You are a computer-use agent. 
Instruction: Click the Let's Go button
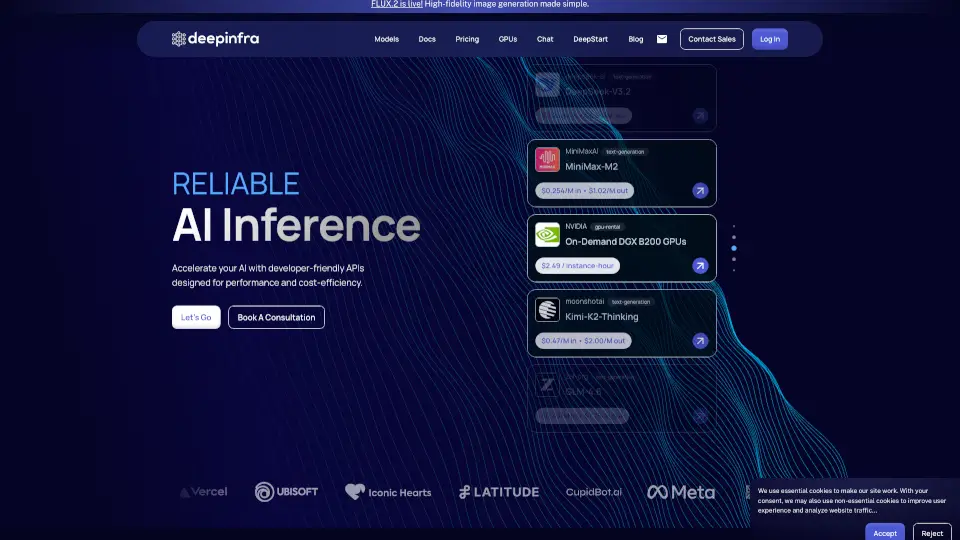(x=196, y=317)
